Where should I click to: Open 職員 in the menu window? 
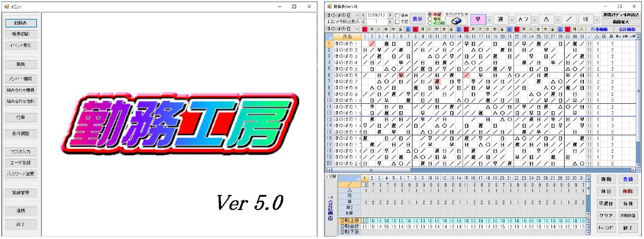click(21, 64)
